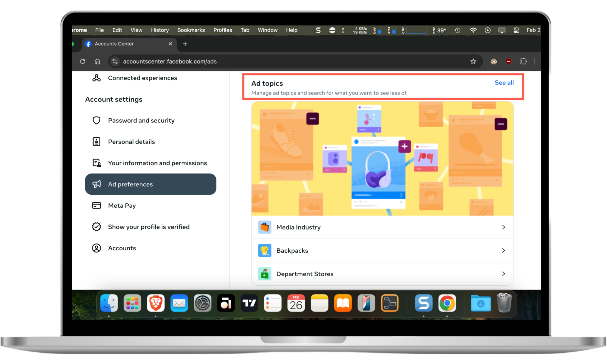Open Books app in the dock
Screen dimensions: 607x364
pyautogui.click(x=343, y=303)
